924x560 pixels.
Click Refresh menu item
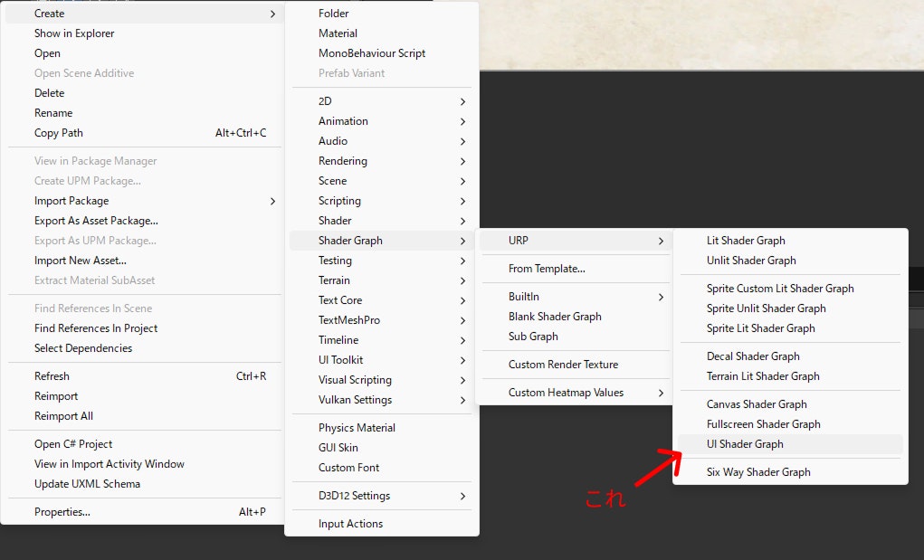(x=143, y=376)
